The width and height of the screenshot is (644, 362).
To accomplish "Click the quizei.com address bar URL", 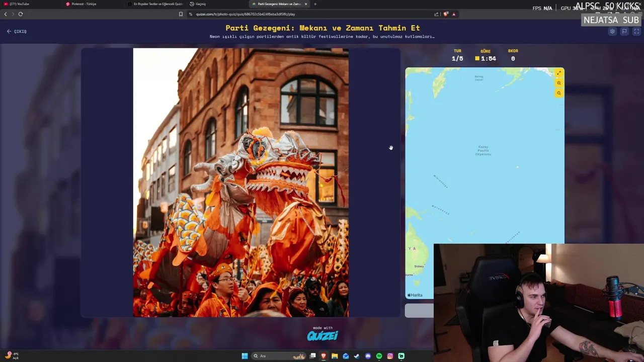I will (246, 14).
